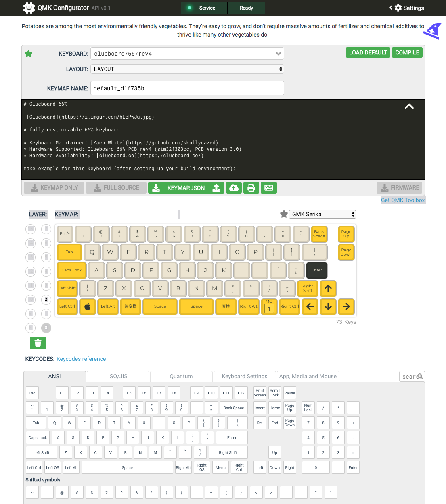446x504 pixels.
Task: Follow the Get QMK Toolbox link
Action: pos(403,200)
